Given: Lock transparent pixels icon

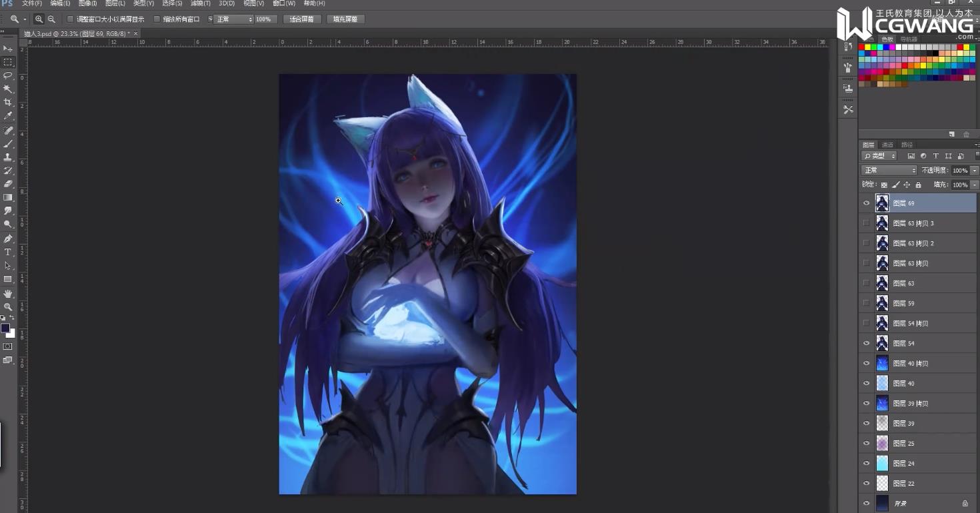Looking at the screenshot, I should pyautogui.click(x=884, y=185).
